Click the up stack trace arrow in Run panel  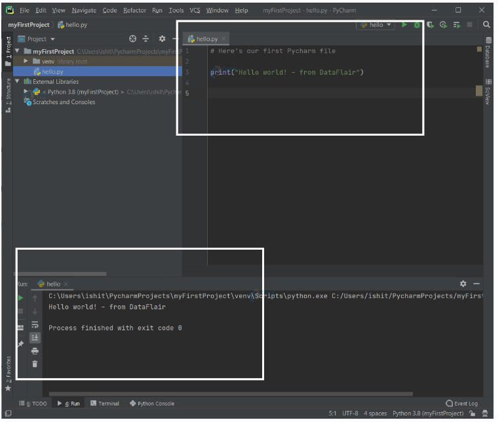point(35,298)
